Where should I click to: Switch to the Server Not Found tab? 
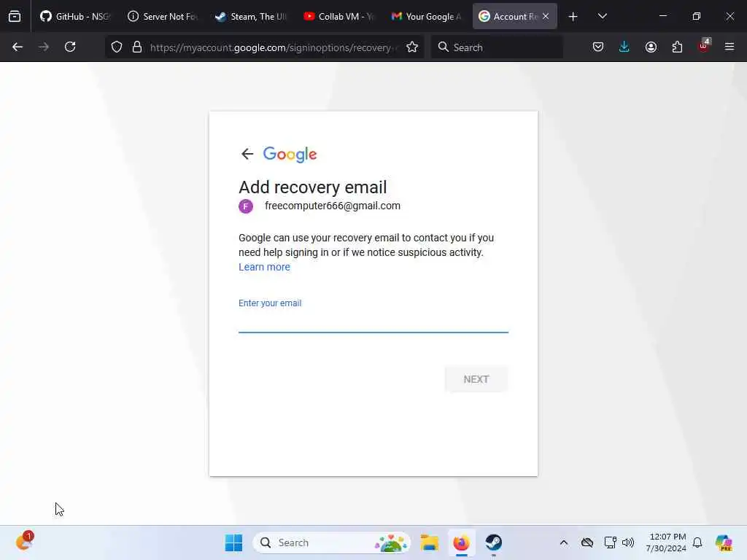pos(163,16)
